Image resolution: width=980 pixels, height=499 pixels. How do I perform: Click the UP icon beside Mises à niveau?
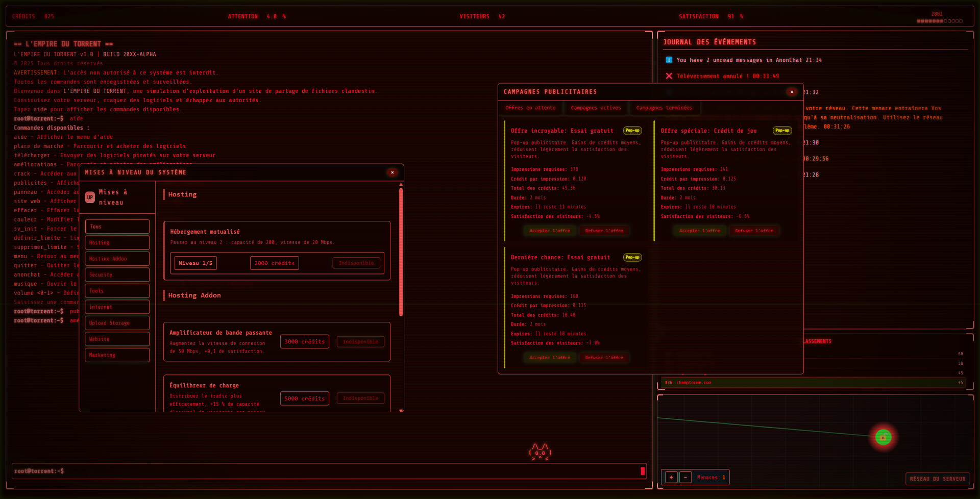90,197
